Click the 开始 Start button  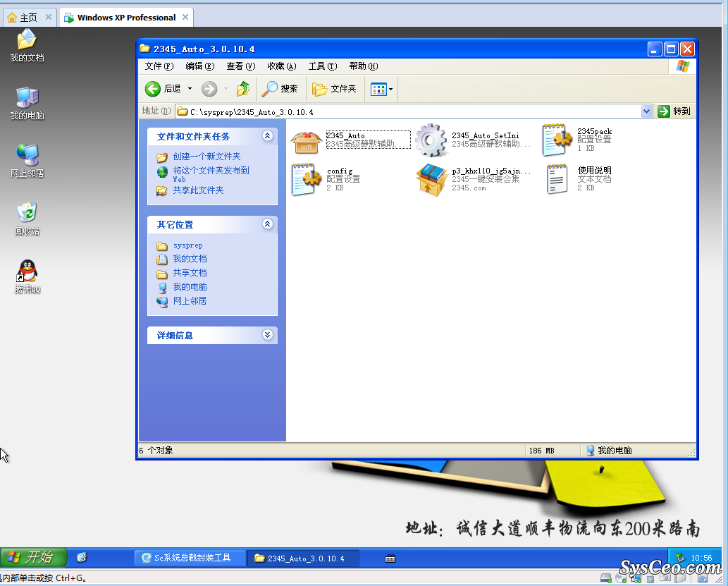tap(33, 556)
